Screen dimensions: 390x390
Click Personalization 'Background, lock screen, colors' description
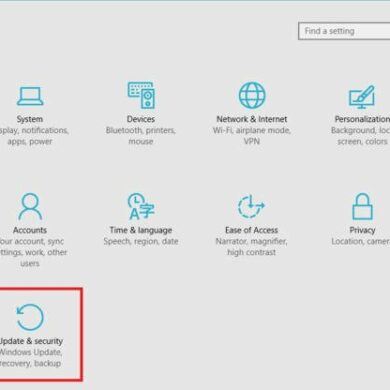(x=360, y=136)
